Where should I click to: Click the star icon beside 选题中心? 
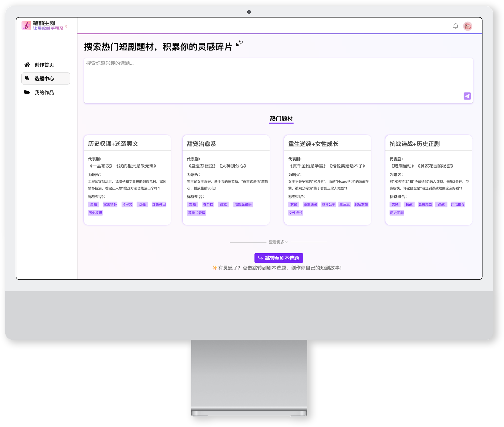(x=27, y=78)
